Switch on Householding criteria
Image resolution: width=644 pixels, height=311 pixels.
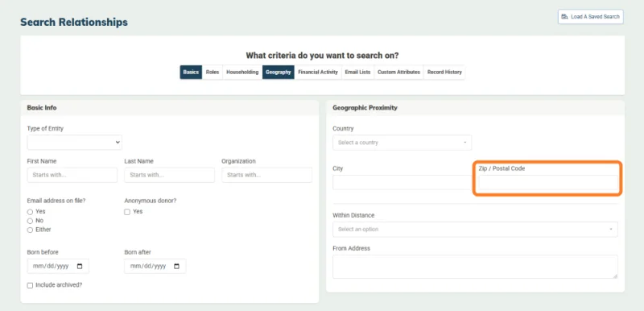(242, 72)
